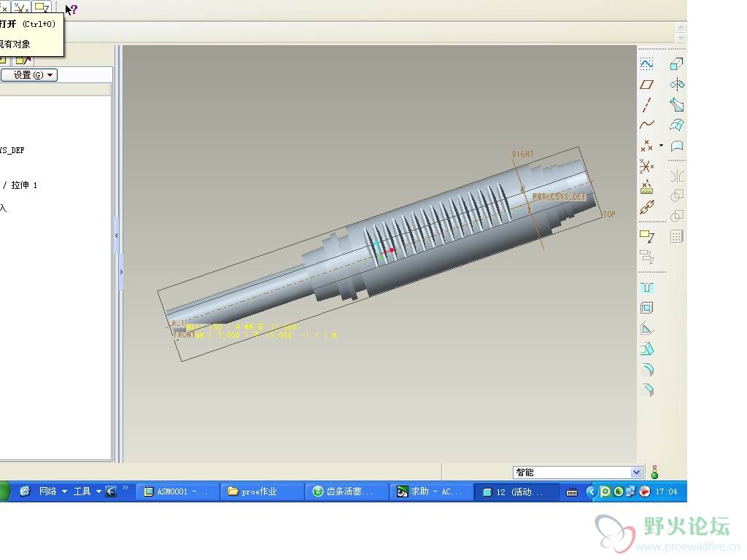Screen dimensions: 747x560
Task: Click the taskbar keyboard language icon
Action: [x=572, y=492]
